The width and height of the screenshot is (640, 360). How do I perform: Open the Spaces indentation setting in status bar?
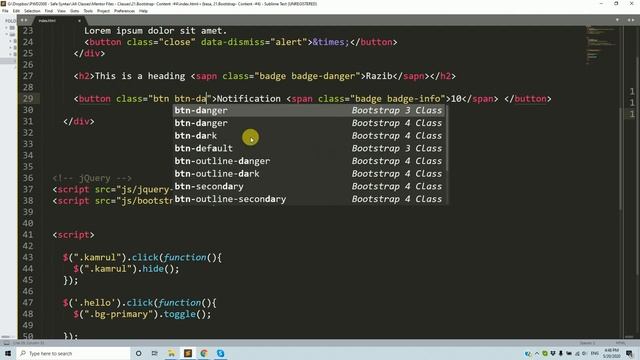tap(587, 343)
